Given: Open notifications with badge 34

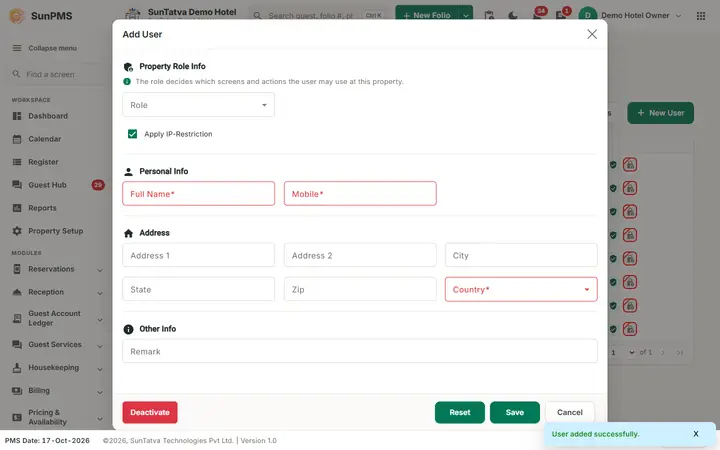Looking at the screenshot, I should [537, 15].
